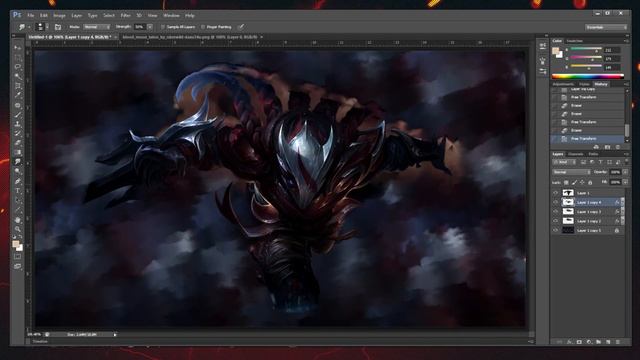Open the Window menu
Viewport: 640px width, 360px height.
pyautogui.click(x=171, y=16)
